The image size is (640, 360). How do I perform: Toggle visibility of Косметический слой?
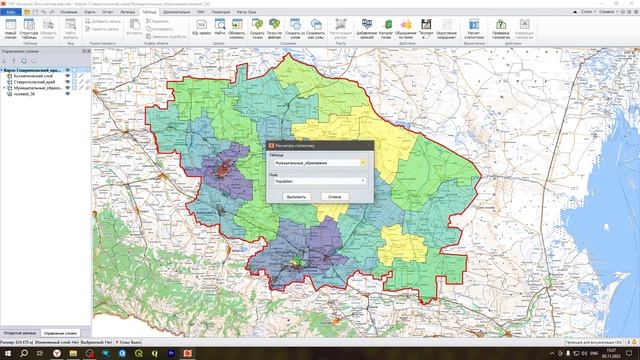pyautogui.click(x=68, y=76)
